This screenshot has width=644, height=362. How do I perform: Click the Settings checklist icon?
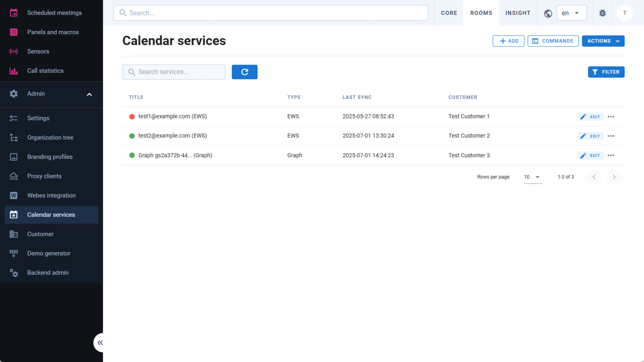tap(13, 118)
